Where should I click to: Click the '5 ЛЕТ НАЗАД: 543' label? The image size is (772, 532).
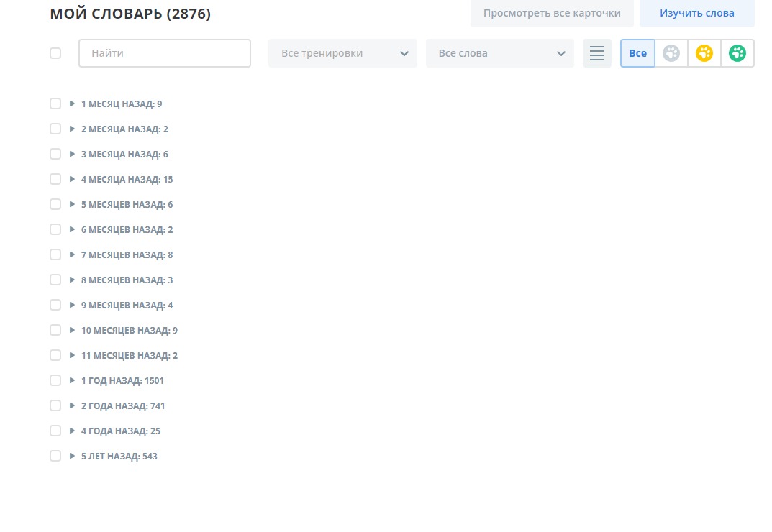(119, 457)
